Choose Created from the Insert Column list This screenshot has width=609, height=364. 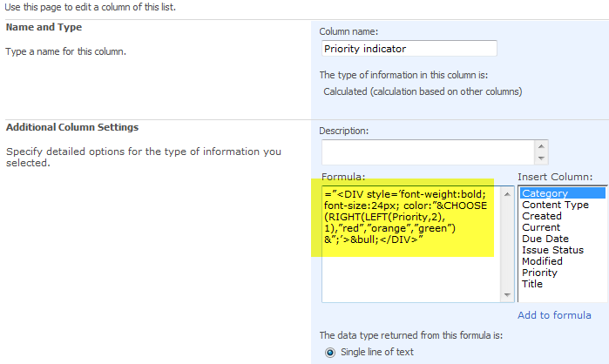(542, 216)
